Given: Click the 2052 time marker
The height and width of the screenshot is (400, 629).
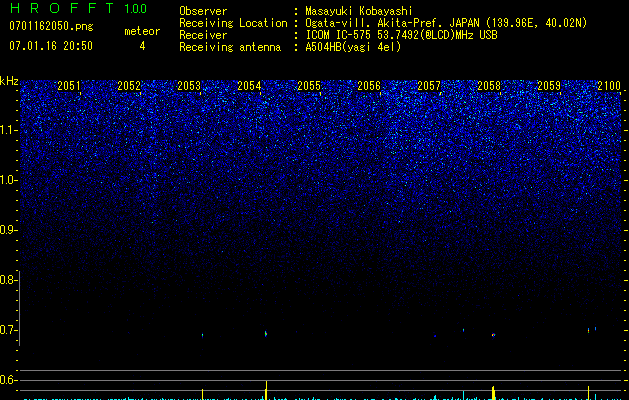Looking at the screenshot, I should click(129, 86).
